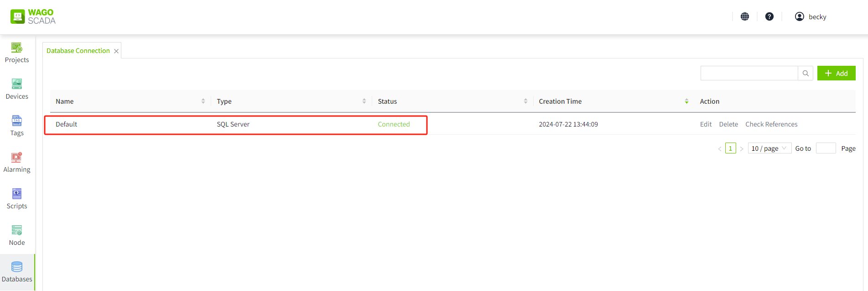The height and width of the screenshot is (291, 868).
Task: Click the globe language icon
Action: click(745, 16)
